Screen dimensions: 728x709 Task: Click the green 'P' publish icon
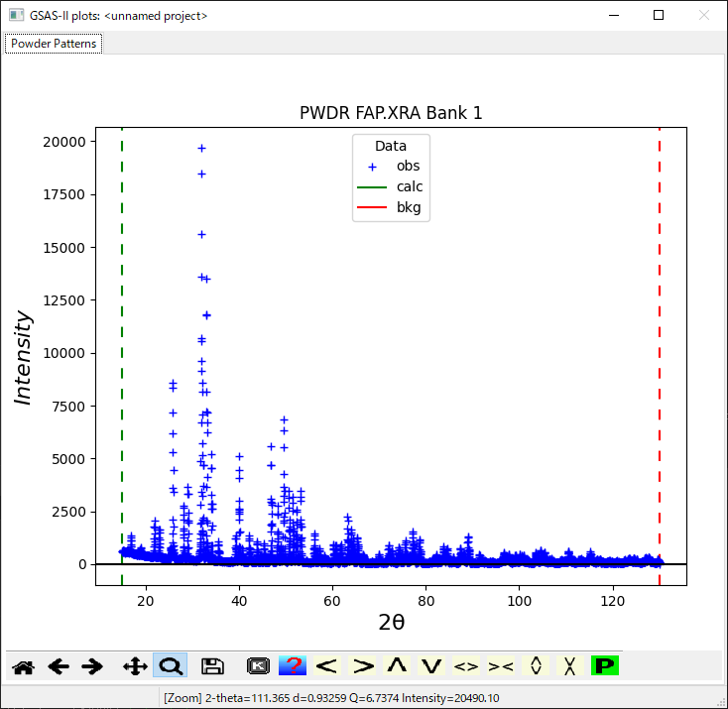[604, 666]
